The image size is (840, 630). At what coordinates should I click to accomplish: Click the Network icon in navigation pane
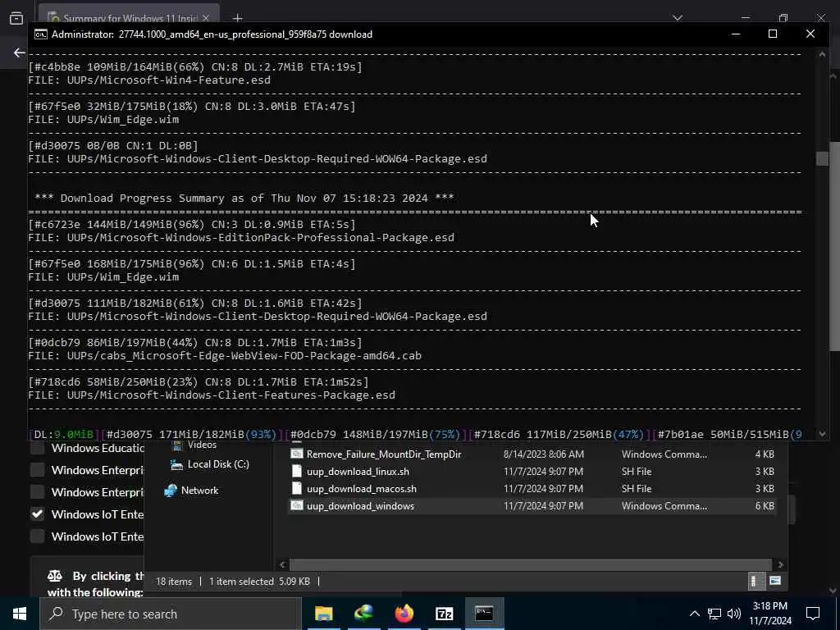tap(171, 491)
